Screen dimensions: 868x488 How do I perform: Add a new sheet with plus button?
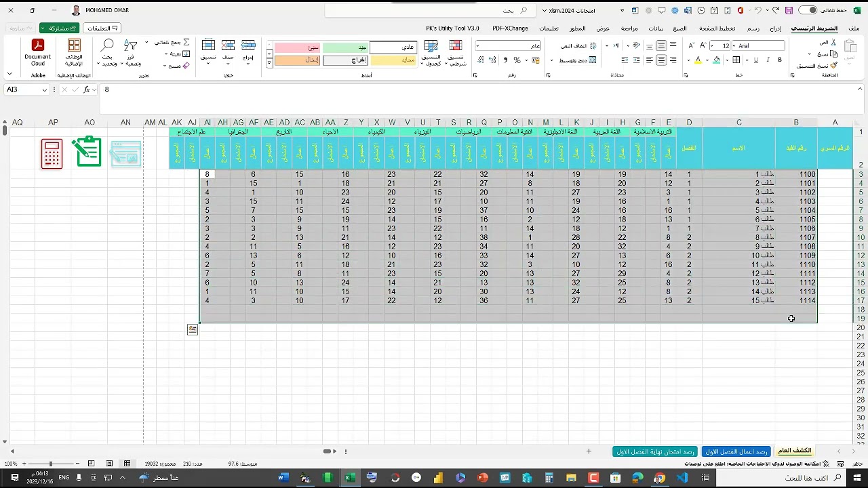589,451
